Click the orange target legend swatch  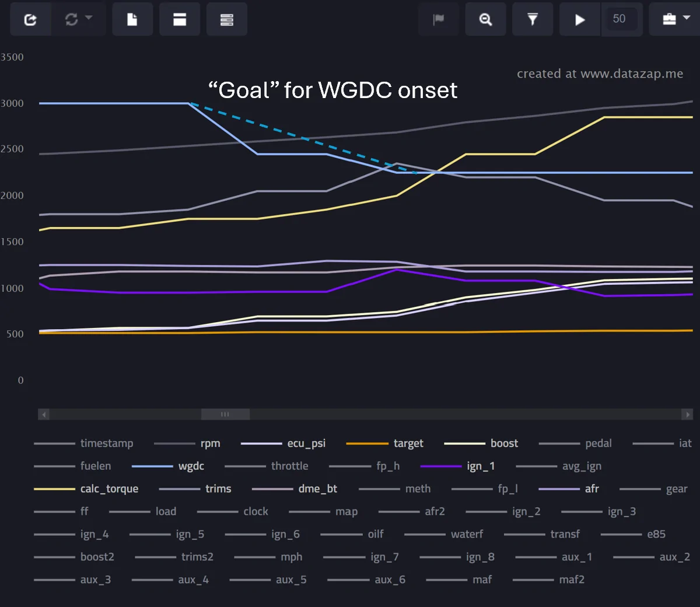click(x=367, y=444)
